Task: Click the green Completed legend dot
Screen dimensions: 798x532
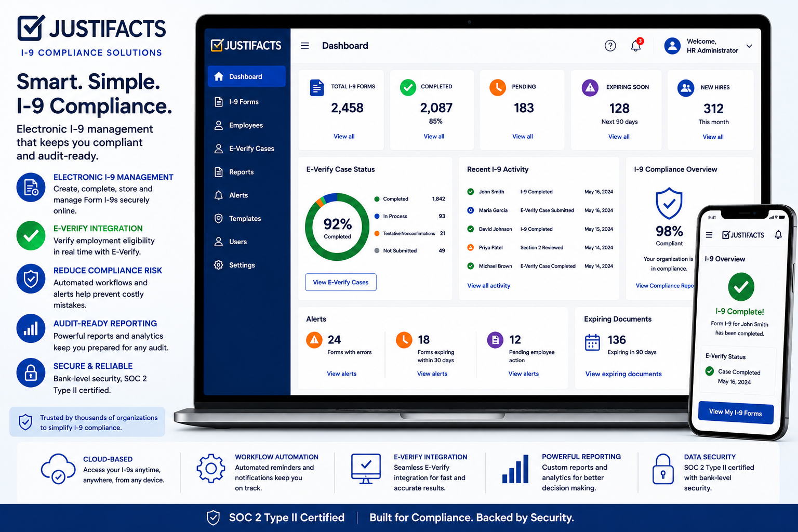Action: (377, 199)
